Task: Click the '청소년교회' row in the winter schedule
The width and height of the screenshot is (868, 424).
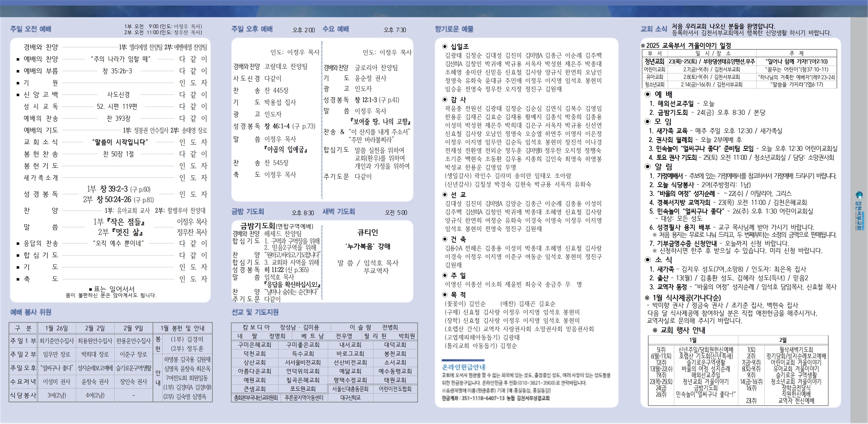Action: click(x=739, y=84)
